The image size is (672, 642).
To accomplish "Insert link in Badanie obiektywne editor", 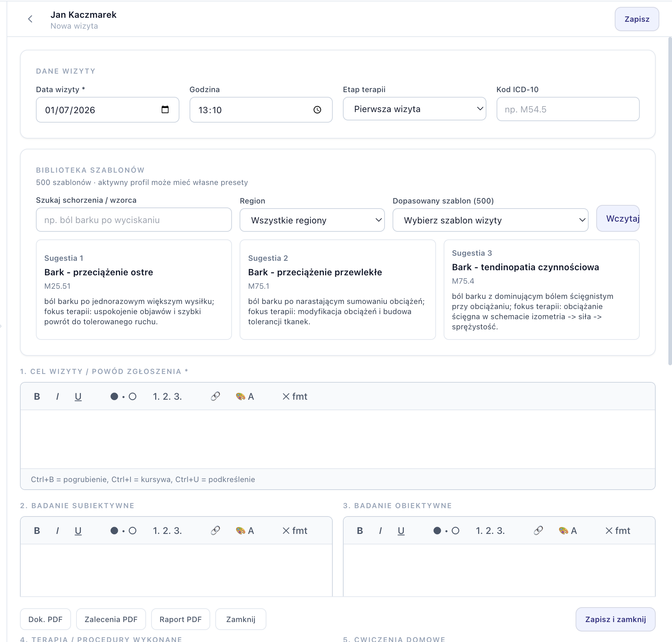I will (x=538, y=531).
